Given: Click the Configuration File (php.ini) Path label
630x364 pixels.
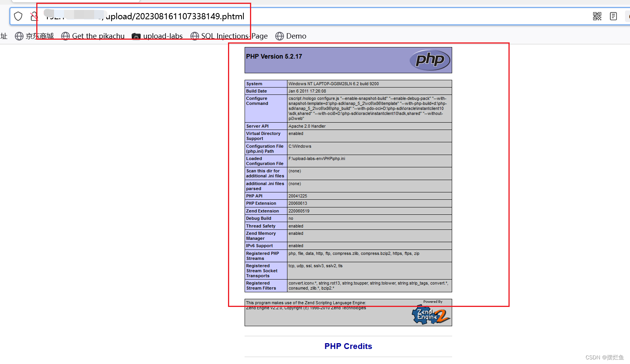Looking at the screenshot, I should 265,148.
